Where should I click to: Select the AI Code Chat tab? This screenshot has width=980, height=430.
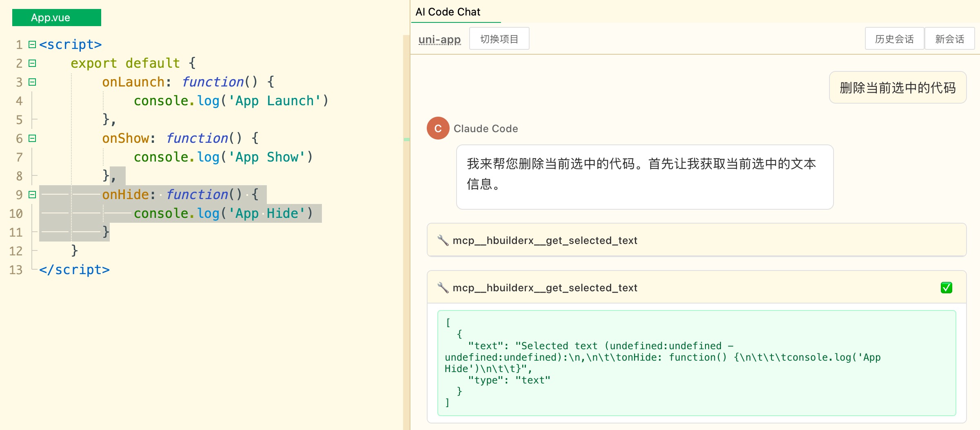[x=448, y=12]
